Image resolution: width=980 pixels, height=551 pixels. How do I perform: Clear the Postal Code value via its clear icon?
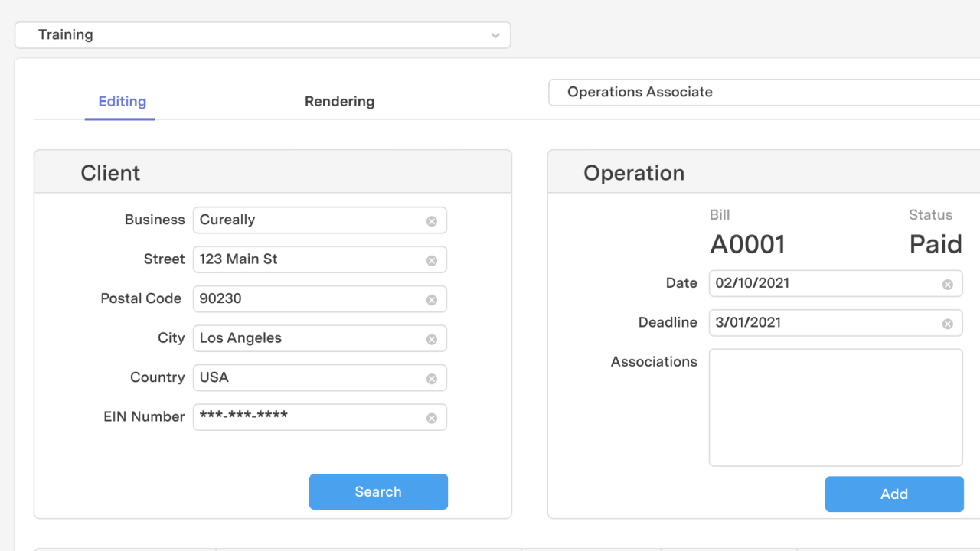(x=433, y=298)
